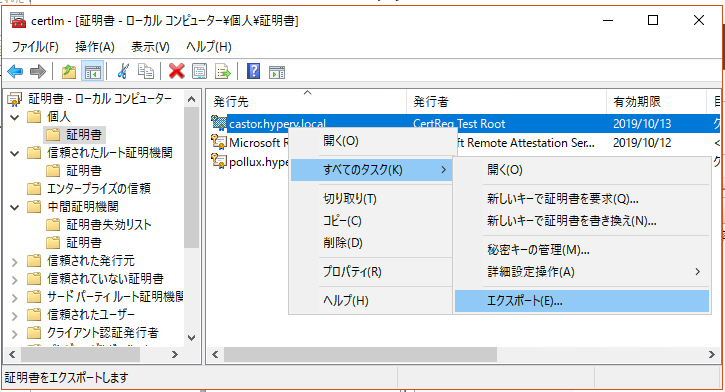Click list pane horizontal scrollbar thumb
Viewport: 725px width, 392px height.
[x=360, y=355]
